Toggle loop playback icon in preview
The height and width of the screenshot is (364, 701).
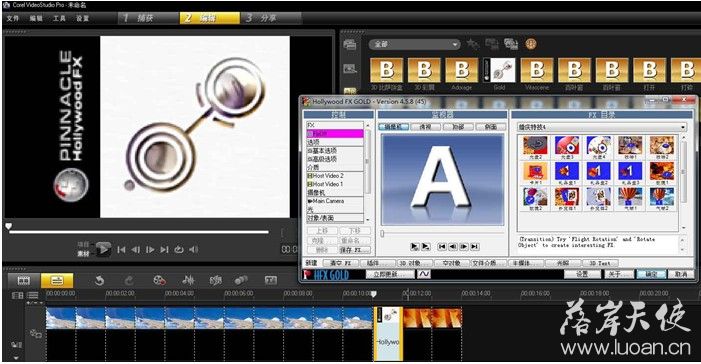[x=179, y=250]
